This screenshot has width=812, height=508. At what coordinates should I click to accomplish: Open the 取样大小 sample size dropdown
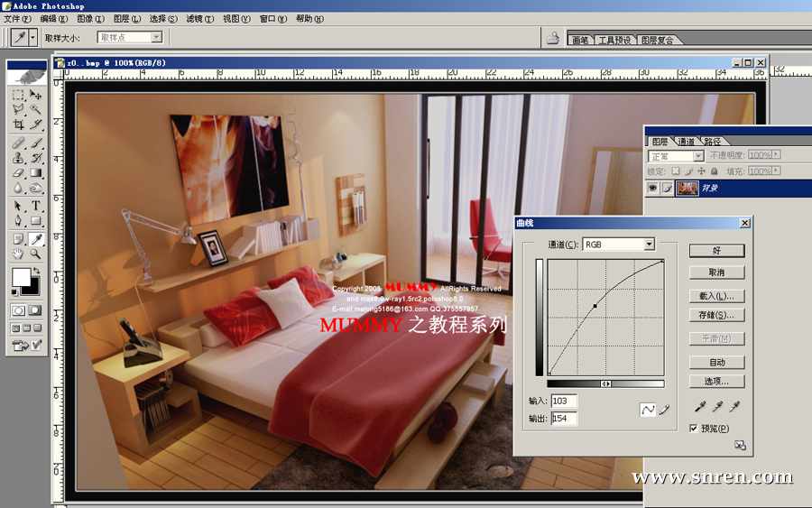156,37
